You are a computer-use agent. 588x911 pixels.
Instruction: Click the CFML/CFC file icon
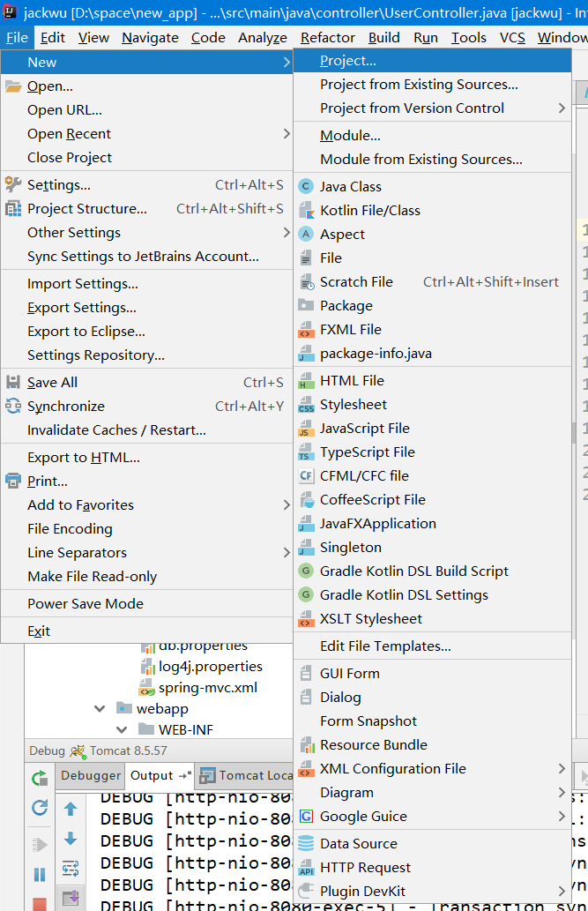click(x=306, y=476)
